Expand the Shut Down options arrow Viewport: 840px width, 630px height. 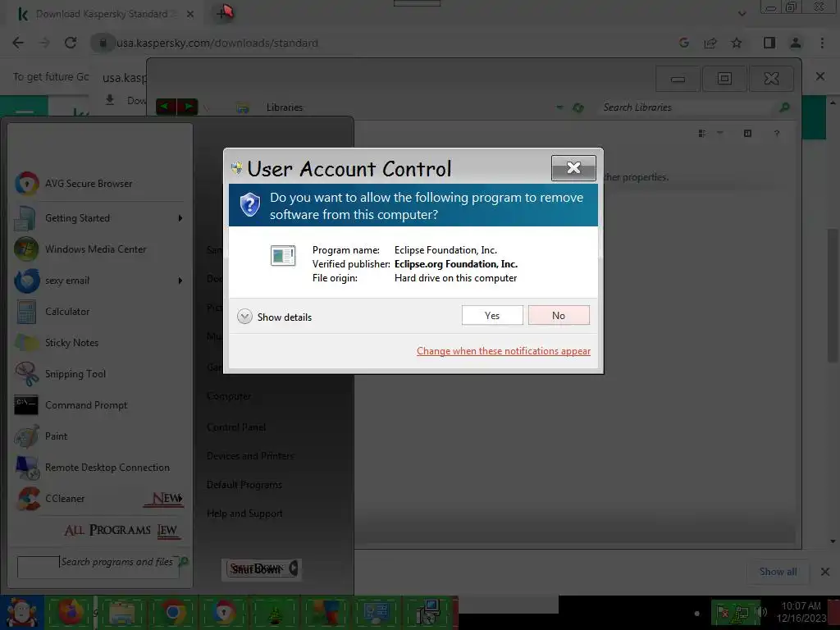click(x=293, y=568)
